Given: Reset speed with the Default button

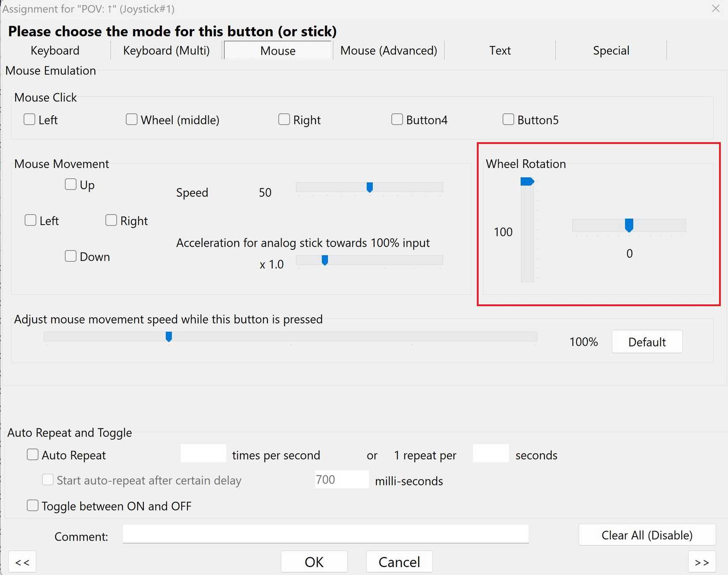Looking at the screenshot, I should tap(647, 342).
